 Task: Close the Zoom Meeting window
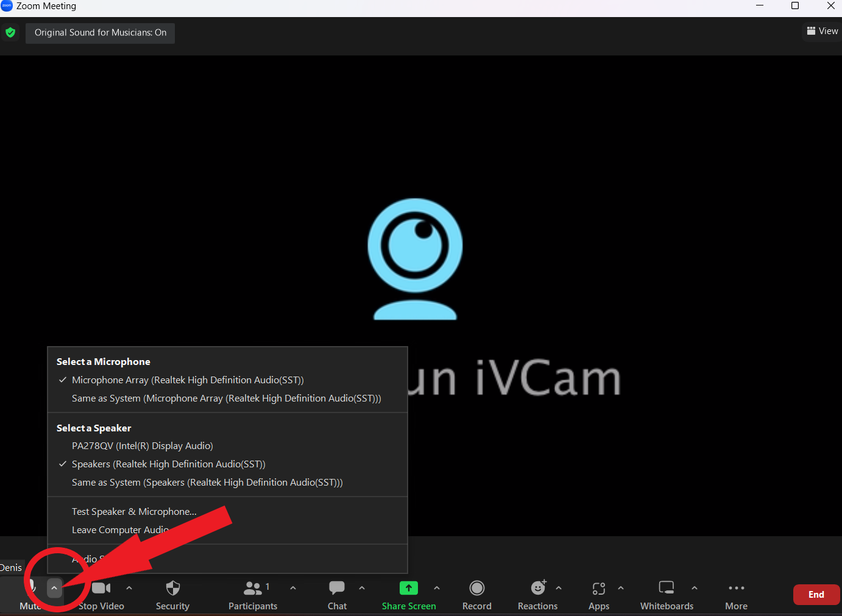coord(830,6)
